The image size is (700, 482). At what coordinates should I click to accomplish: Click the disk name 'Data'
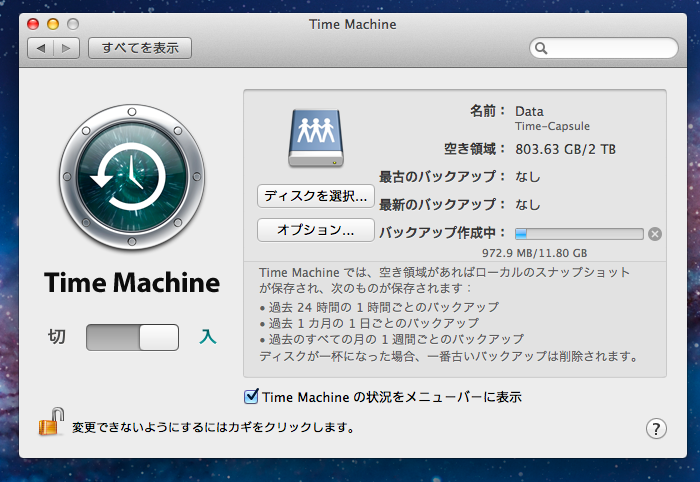(x=529, y=111)
